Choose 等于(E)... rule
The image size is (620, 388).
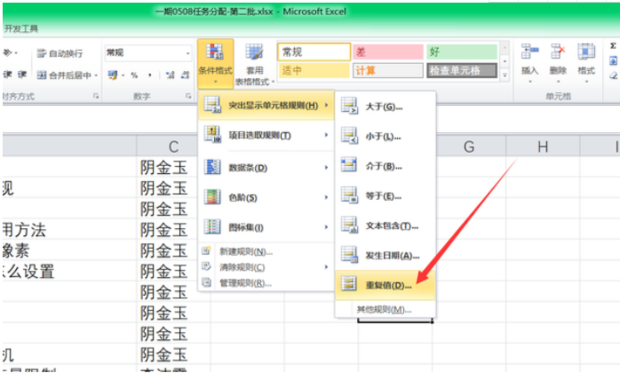point(386,196)
